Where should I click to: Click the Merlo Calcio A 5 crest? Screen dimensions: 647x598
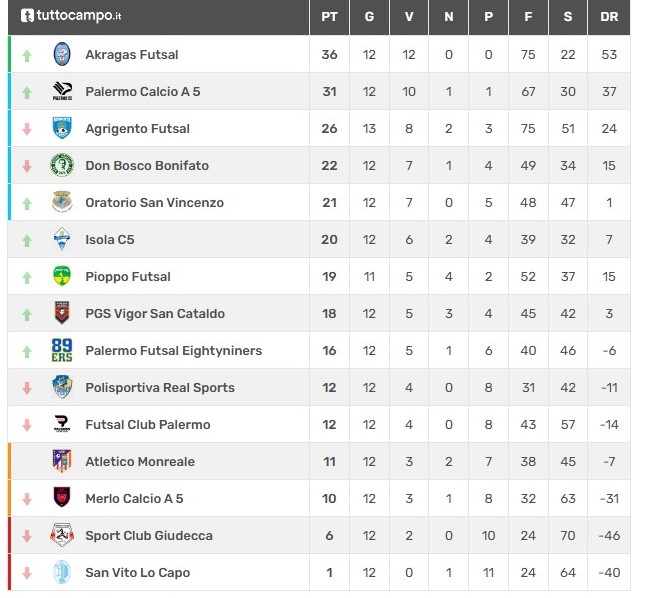click(62, 498)
